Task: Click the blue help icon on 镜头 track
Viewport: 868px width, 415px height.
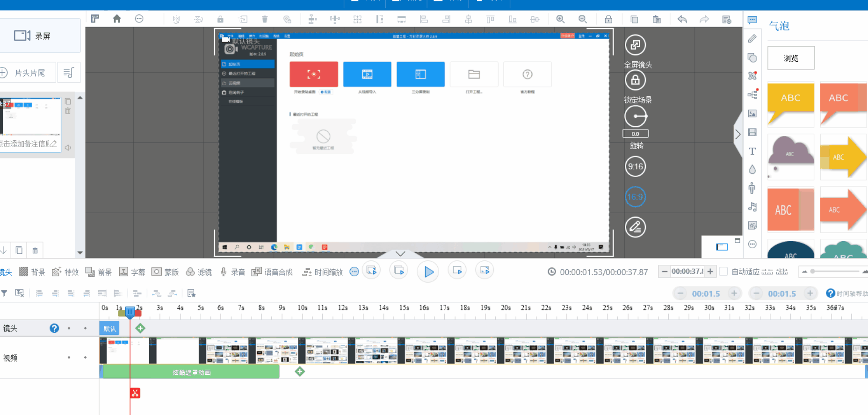Action: click(54, 328)
